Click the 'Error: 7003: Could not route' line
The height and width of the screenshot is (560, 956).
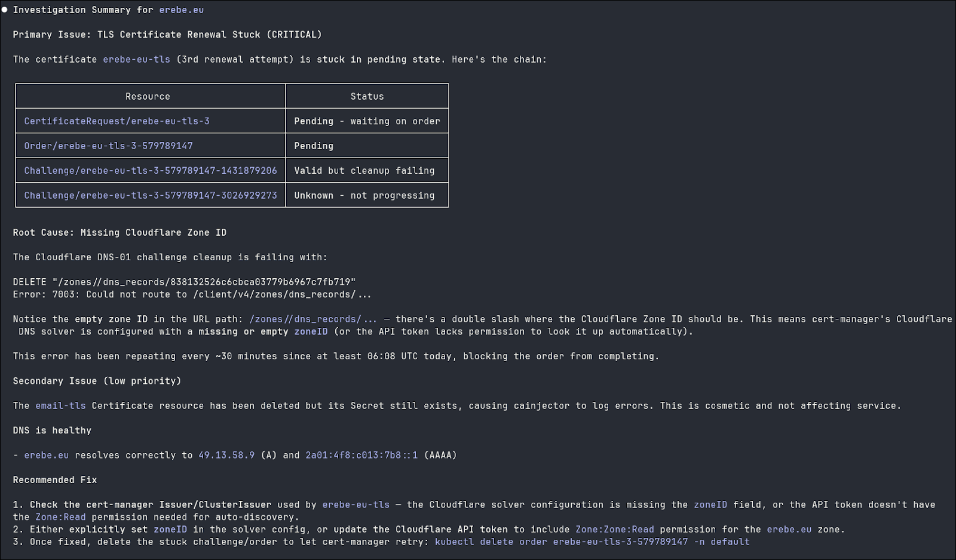192,294
